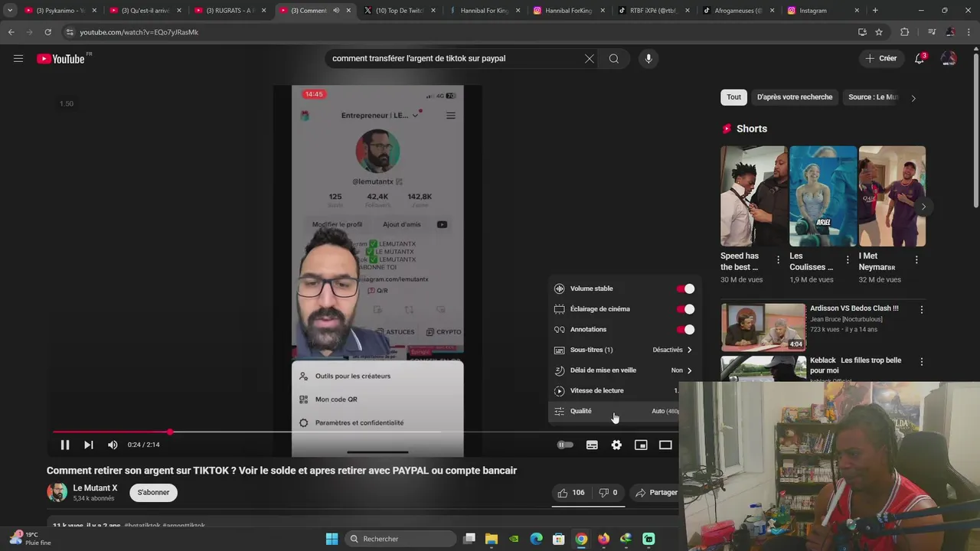Screen dimensions: 980x551
Task: Open options for I Met Neymar Short
Action: tap(916, 260)
